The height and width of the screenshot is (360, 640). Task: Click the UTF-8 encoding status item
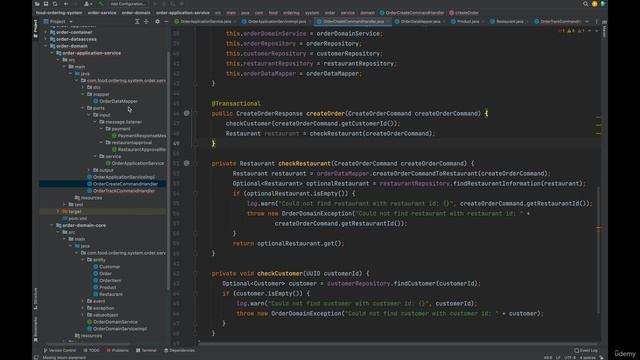coord(570,358)
